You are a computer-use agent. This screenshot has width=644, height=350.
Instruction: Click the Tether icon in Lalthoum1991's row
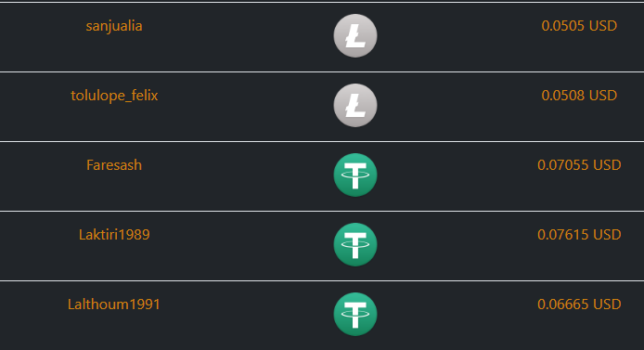355,315
